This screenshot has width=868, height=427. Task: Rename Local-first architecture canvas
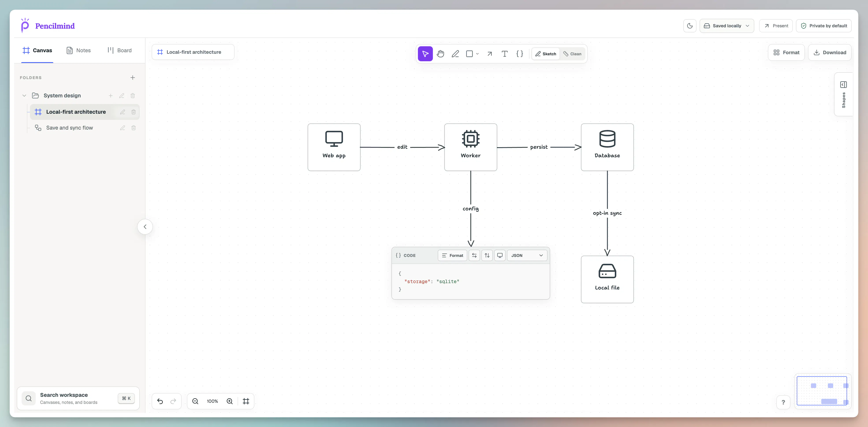click(123, 112)
